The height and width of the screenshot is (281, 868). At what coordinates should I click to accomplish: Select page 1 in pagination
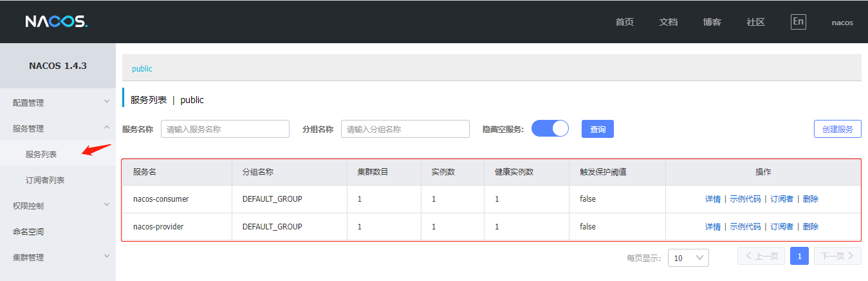[799, 256]
